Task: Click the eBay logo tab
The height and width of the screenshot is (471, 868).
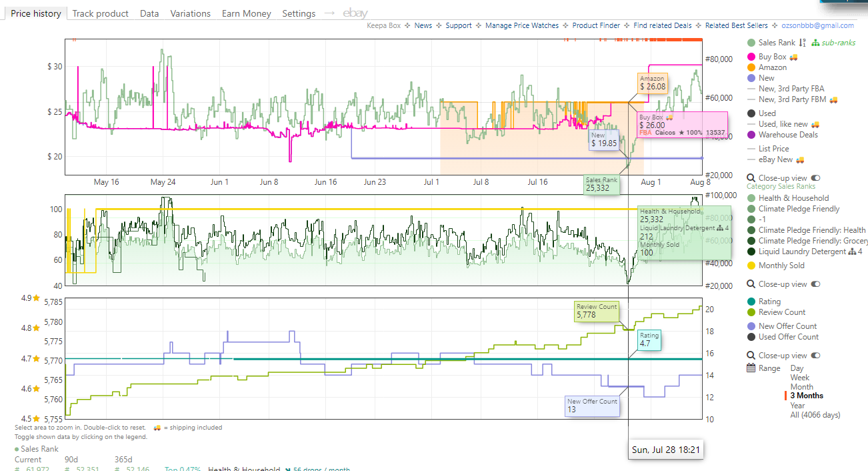Action: [355, 13]
